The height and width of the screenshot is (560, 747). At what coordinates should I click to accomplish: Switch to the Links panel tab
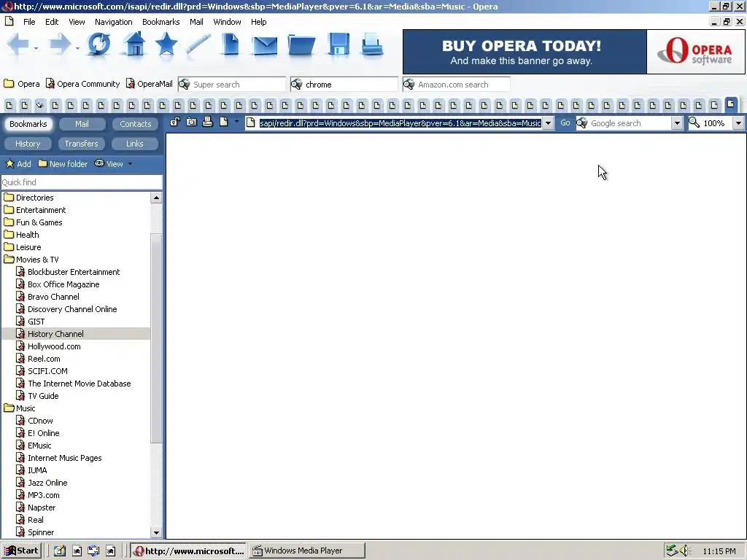click(x=135, y=144)
